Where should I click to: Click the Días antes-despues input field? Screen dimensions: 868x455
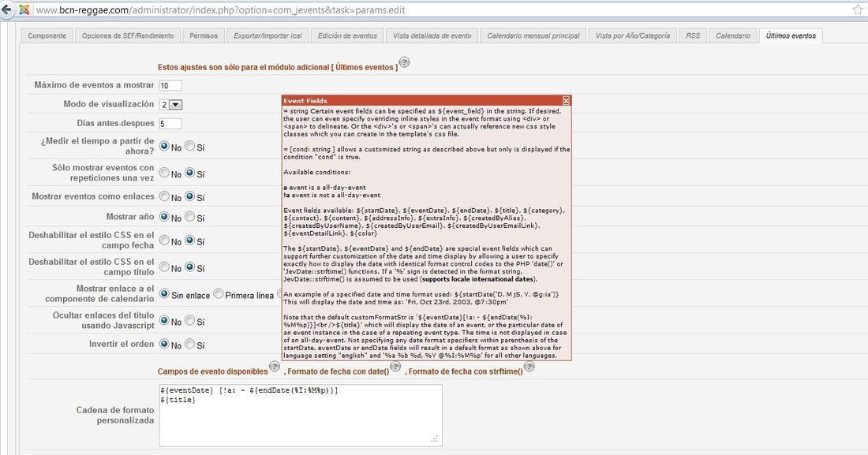(170, 124)
